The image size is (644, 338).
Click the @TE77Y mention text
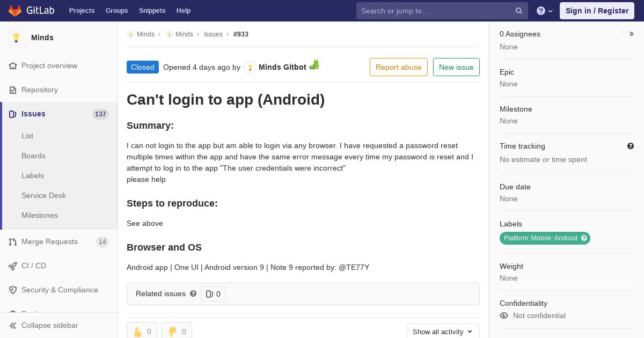354,267
